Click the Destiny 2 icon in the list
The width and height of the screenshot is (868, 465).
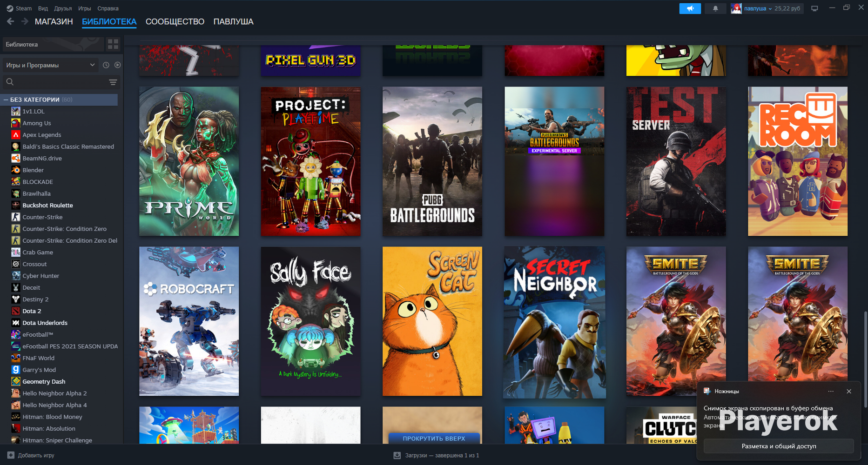(16, 299)
